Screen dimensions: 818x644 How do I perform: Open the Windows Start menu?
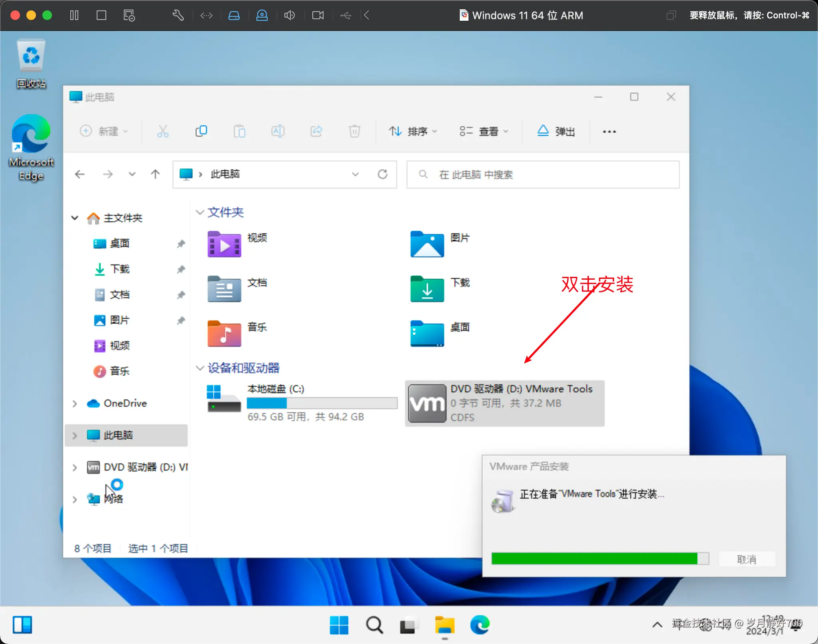339,625
